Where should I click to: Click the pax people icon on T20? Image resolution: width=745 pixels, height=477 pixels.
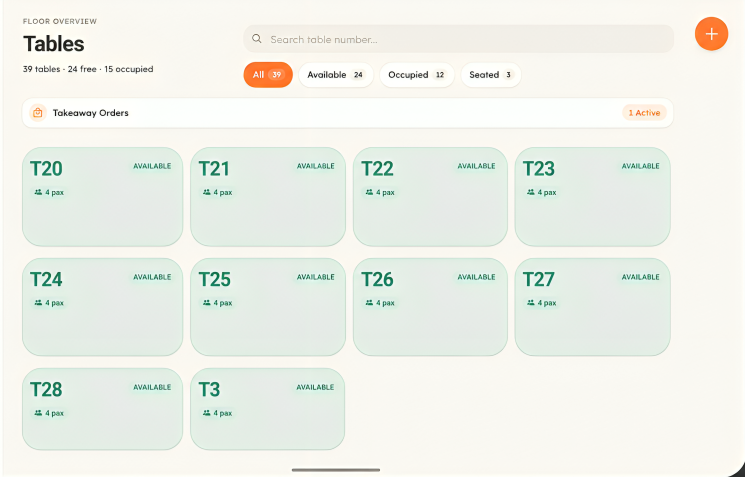coord(38,192)
